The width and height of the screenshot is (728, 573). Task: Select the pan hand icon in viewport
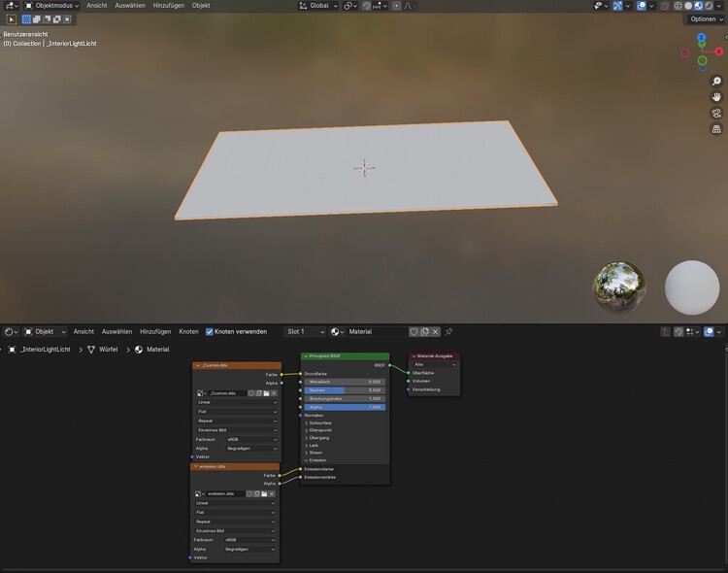[716, 97]
